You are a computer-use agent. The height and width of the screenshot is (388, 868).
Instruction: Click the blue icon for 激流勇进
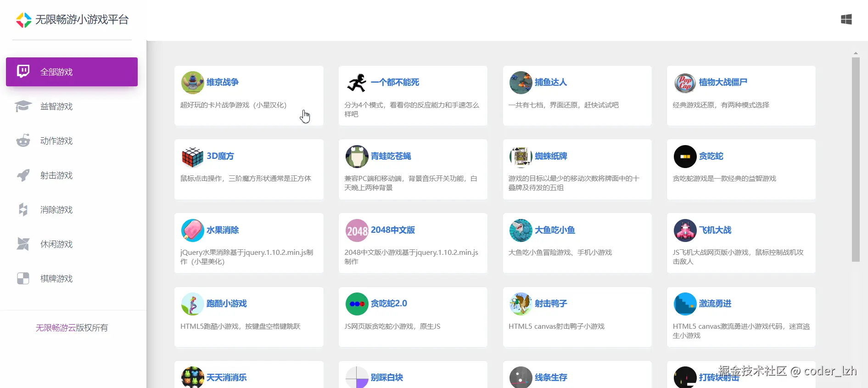pos(685,304)
